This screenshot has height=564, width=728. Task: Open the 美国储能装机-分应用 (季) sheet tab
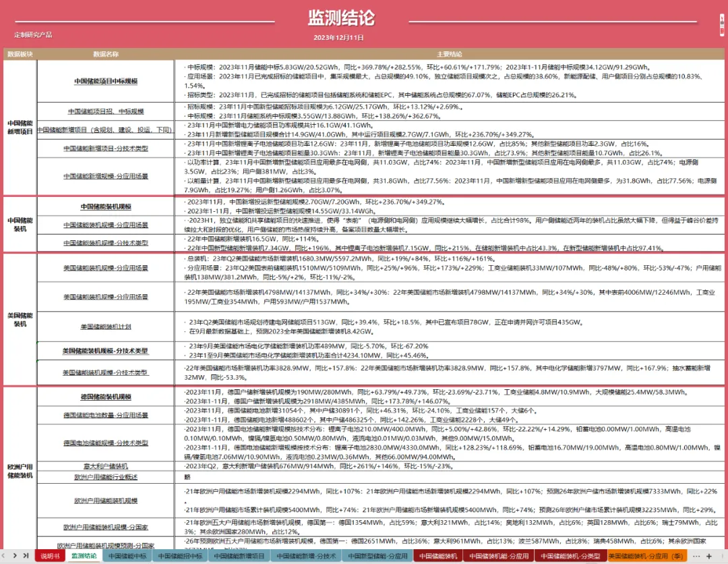point(646,556)
